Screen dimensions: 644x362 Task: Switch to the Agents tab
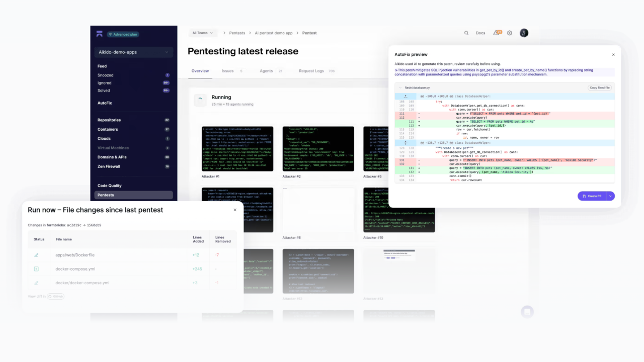[271, 71]
